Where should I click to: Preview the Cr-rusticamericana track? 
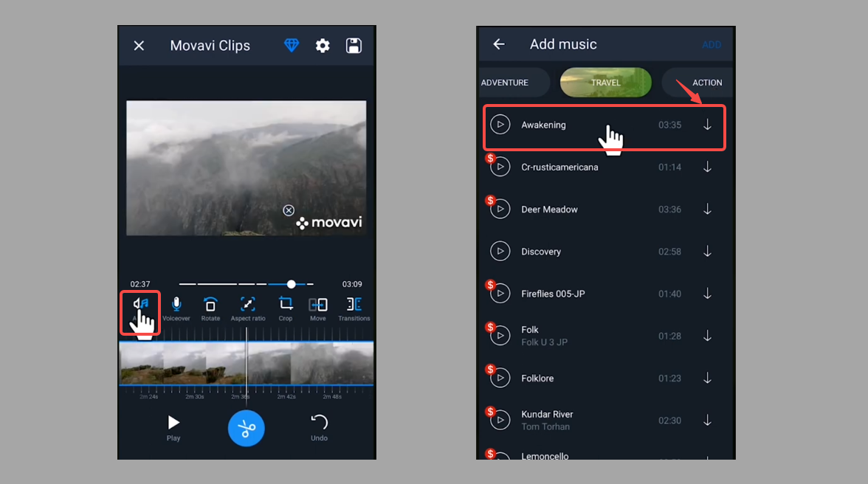point(500,167)
